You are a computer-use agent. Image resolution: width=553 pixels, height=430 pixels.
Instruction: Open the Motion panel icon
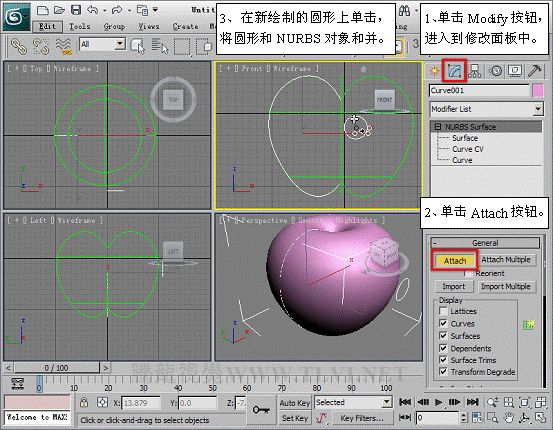[x=496, y=71]
